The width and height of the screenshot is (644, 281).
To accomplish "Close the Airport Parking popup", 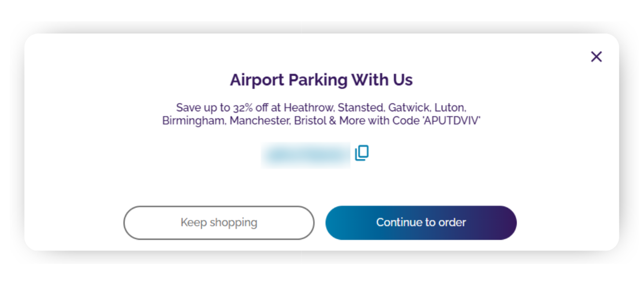I will (x=596, y=56).
